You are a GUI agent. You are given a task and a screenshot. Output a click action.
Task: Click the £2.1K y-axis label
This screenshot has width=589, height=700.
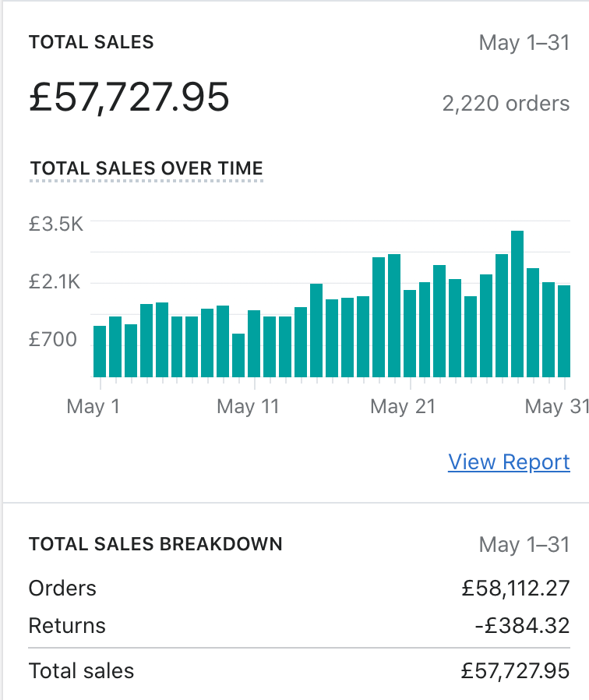coord(55,282)
